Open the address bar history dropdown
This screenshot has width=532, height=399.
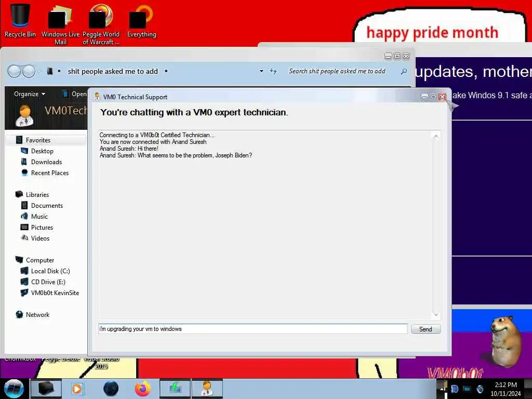261,71
